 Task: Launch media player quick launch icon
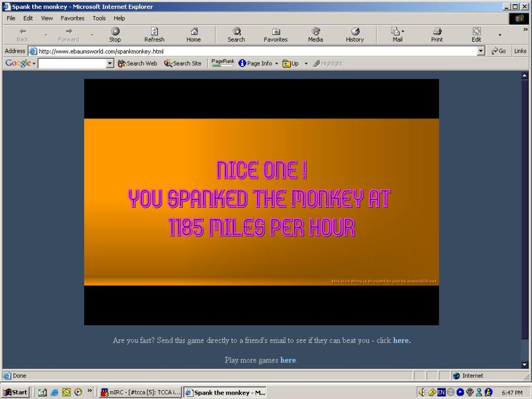[x=78, y=392]
